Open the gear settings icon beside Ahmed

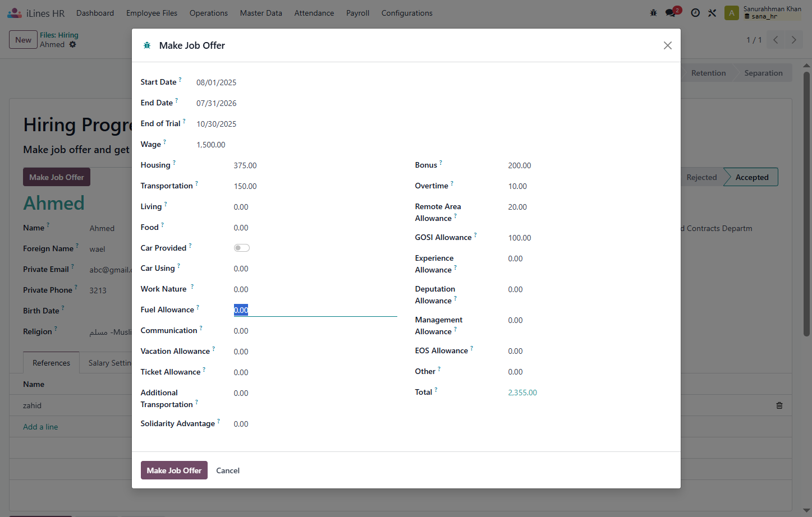72,44
